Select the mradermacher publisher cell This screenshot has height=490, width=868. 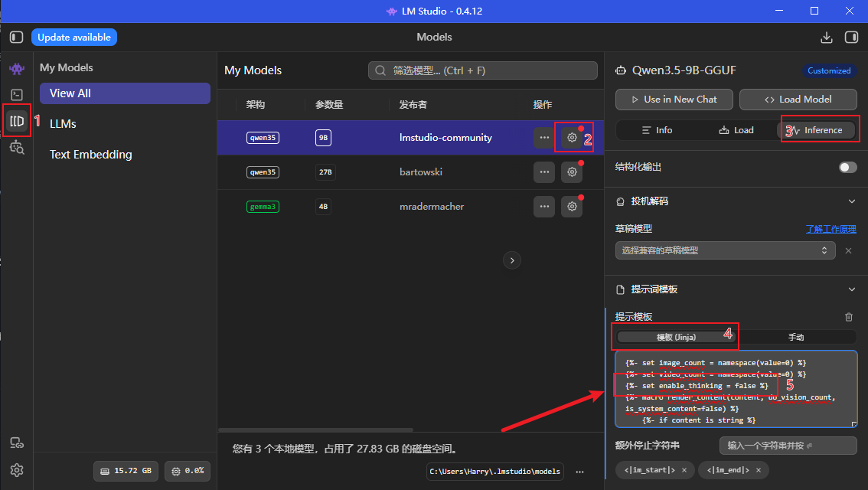point(432,207)
